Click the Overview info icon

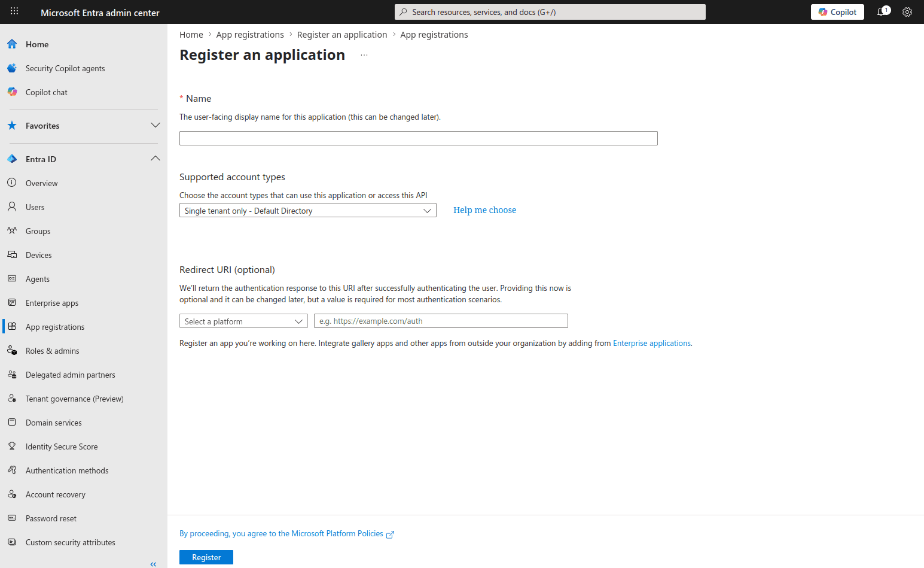pyautogui.click(x=12, y=183)
